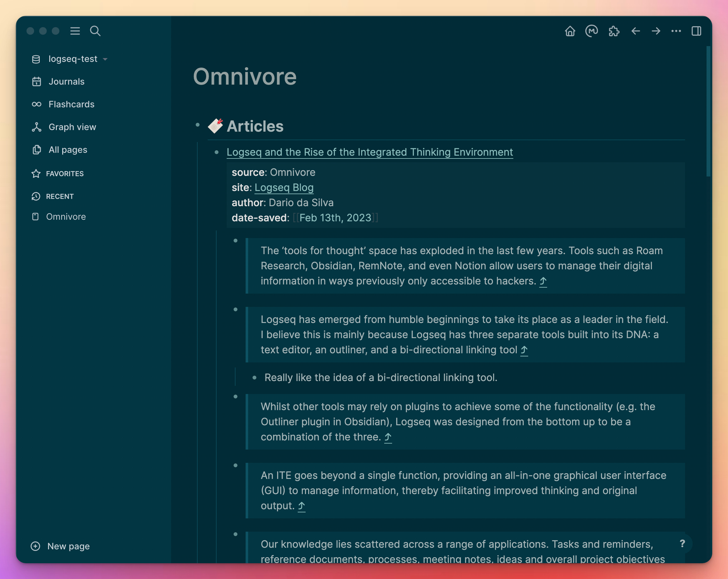Screen dimensions: 728x579
Task: Click the date-saved property key
Action: [259, 218]
